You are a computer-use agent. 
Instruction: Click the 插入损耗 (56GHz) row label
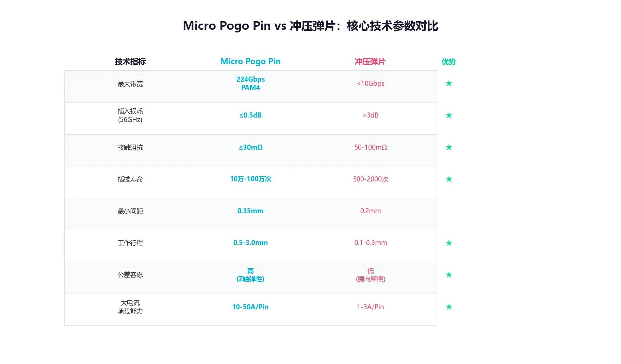[130, 116]
